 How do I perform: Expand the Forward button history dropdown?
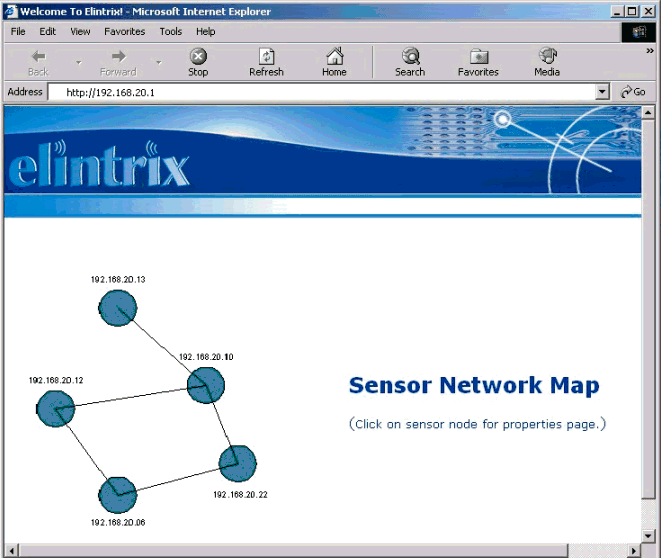click(x=158, y=62)
